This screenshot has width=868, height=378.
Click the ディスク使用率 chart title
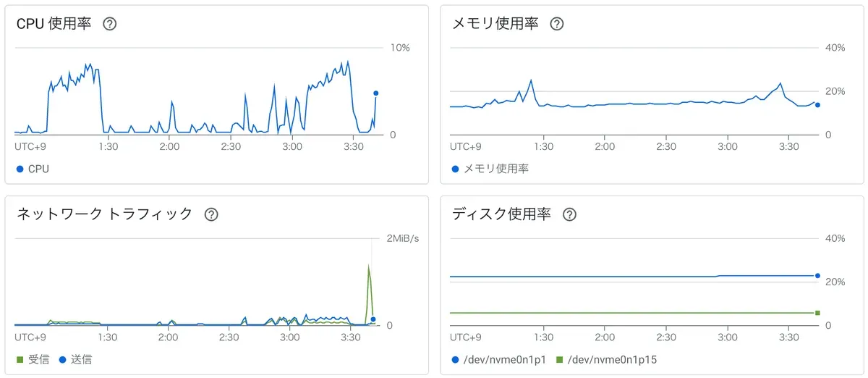click(501, 214)
